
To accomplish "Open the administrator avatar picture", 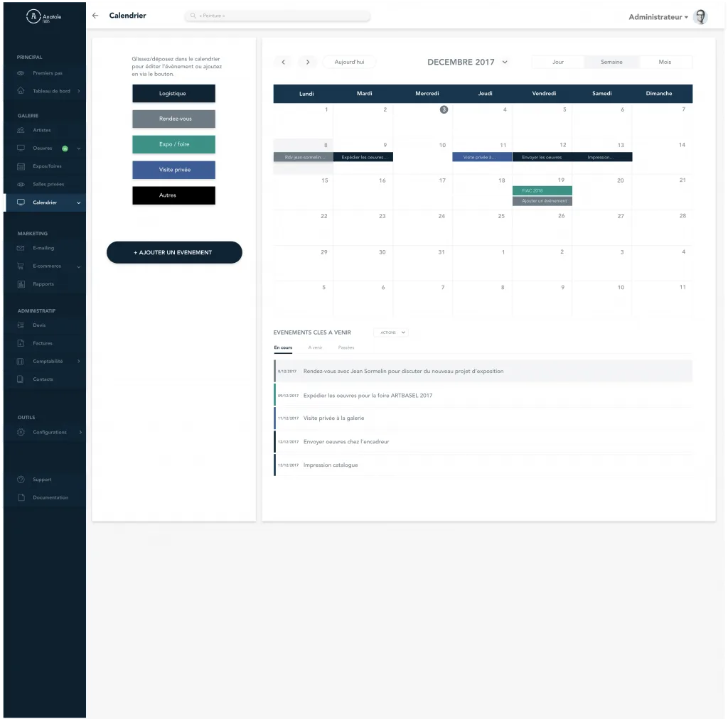I will [700, 17].
